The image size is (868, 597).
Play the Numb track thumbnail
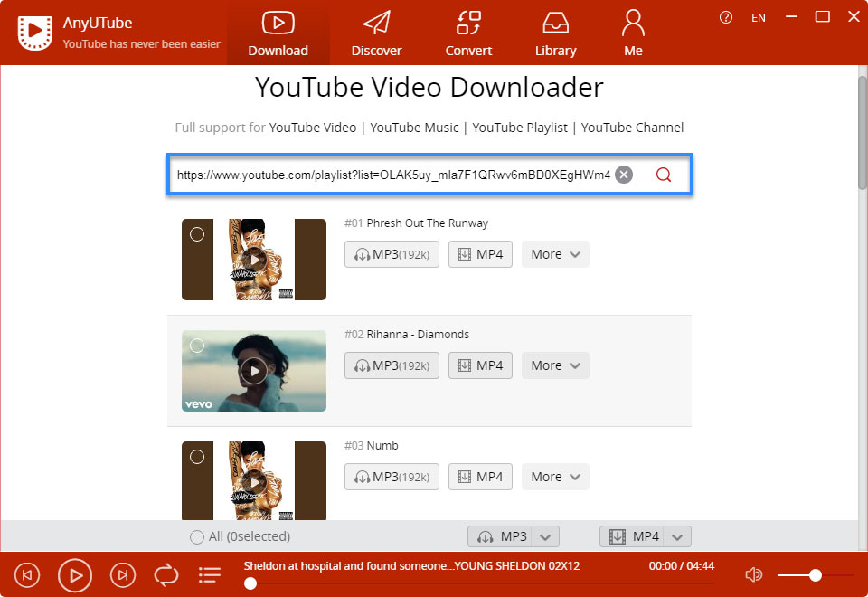coord(254,480)
